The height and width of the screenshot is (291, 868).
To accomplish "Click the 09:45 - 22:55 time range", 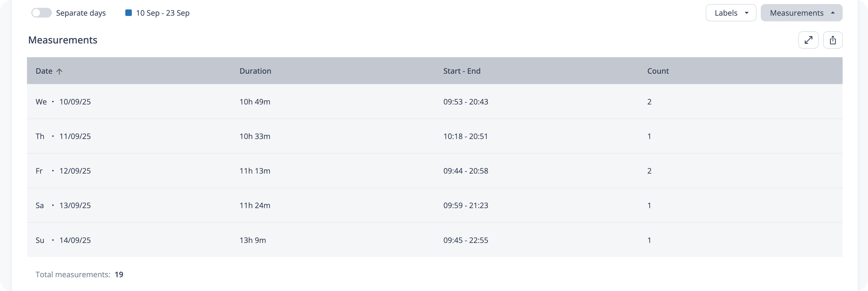I will coord(466,240).
